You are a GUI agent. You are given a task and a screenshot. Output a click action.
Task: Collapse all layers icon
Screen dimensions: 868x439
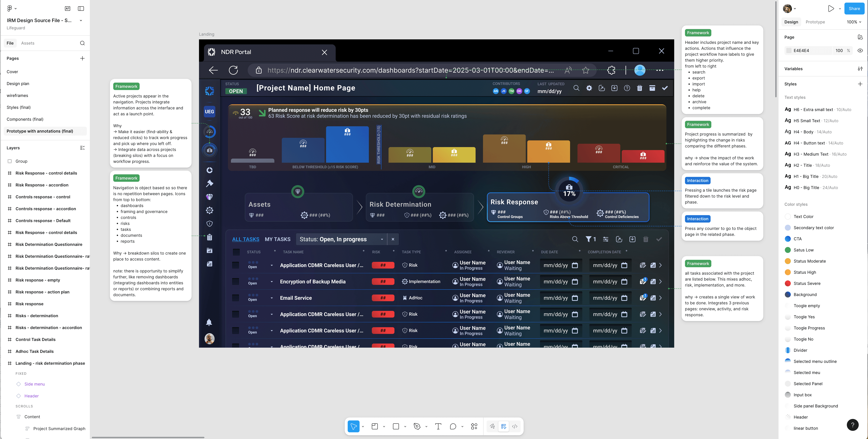(x=82, y=148)
